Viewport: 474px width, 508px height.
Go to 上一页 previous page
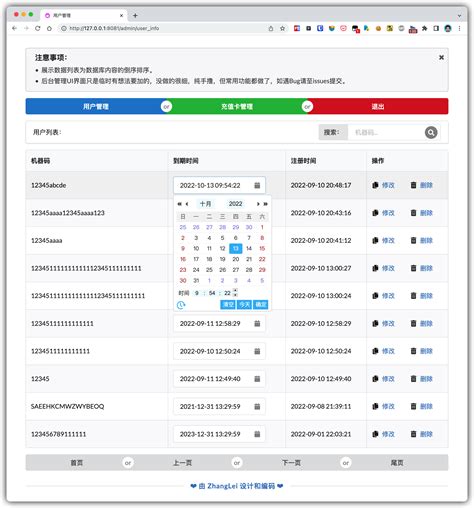(182, 463)
